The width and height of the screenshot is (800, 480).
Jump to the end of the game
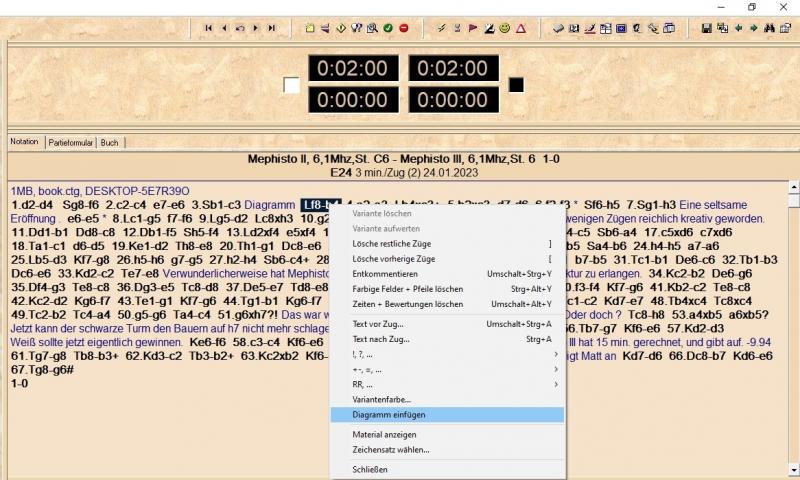pos(272,28)
